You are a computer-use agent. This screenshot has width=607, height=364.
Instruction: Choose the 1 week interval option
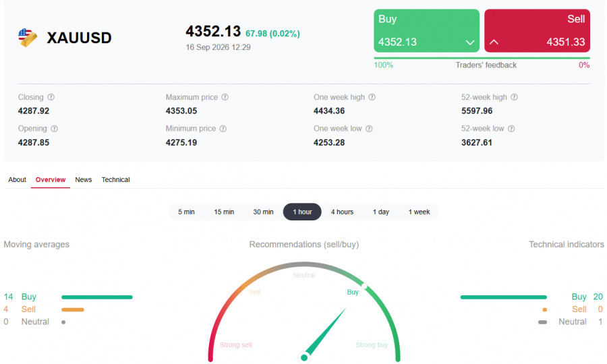pyautogui.click(x=420, y=212)
